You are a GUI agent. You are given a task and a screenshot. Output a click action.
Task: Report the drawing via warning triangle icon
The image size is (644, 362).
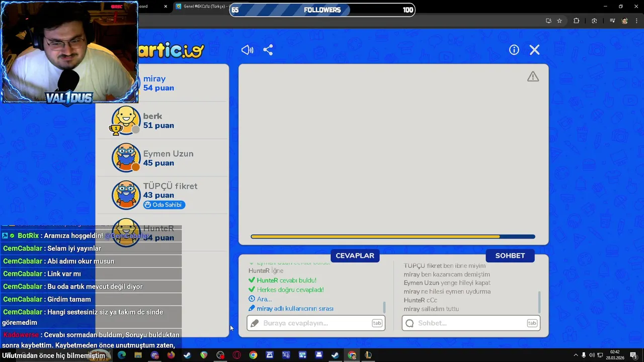pyautogui.click(x=533, y=76)
